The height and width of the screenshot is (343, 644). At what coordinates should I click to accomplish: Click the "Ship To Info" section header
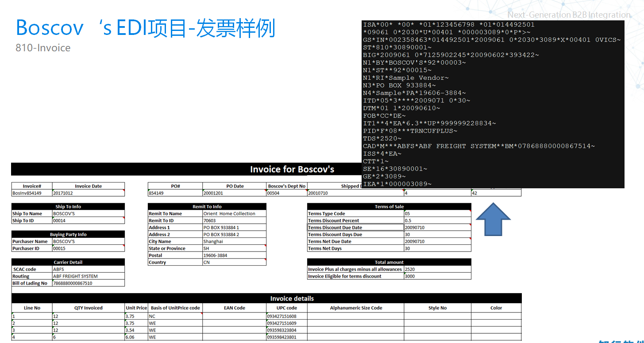[68, 206]
